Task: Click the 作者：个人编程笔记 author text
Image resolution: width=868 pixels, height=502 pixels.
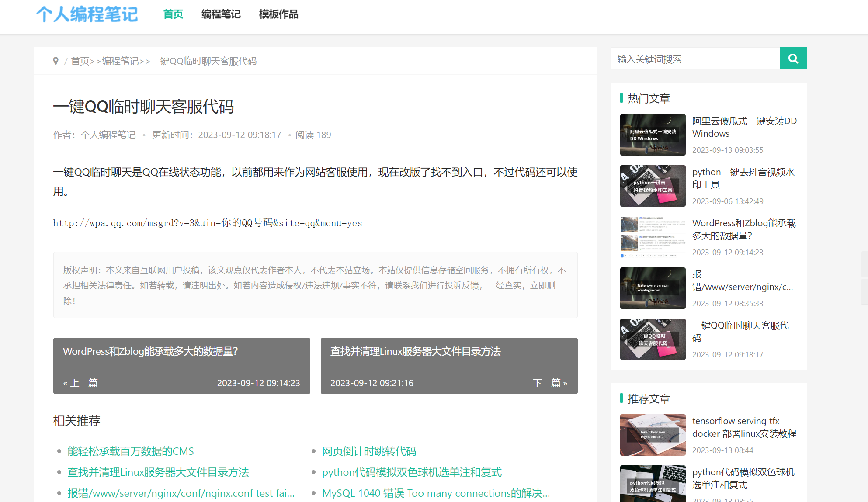Action: tap(94, 135)
